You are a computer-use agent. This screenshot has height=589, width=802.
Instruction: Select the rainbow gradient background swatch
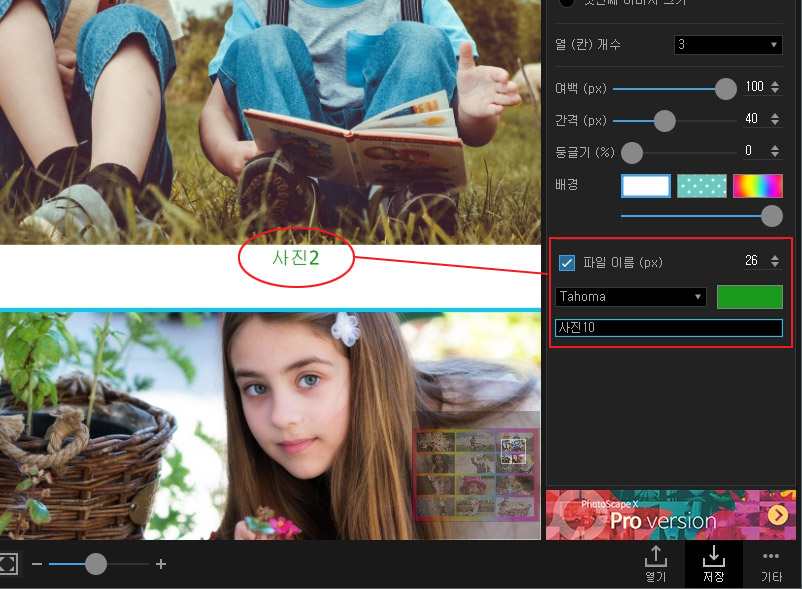pyautogui.click(x=758, y=186)
